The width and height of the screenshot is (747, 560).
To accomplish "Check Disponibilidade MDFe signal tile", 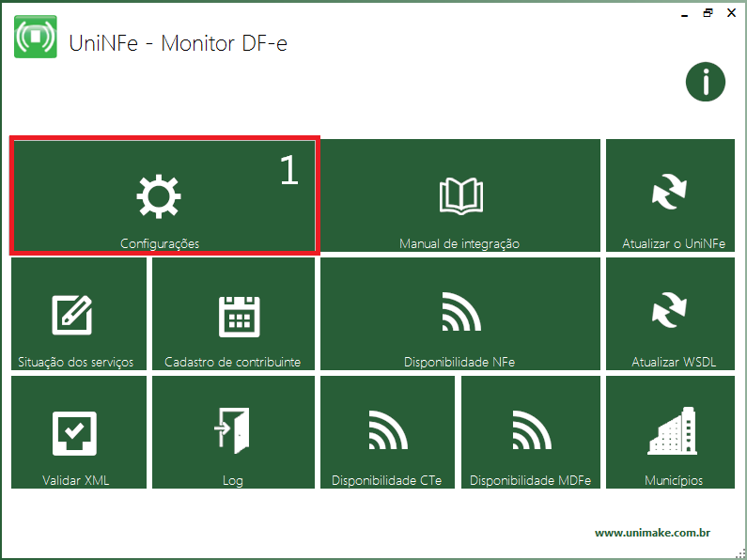I will (531, 432).
